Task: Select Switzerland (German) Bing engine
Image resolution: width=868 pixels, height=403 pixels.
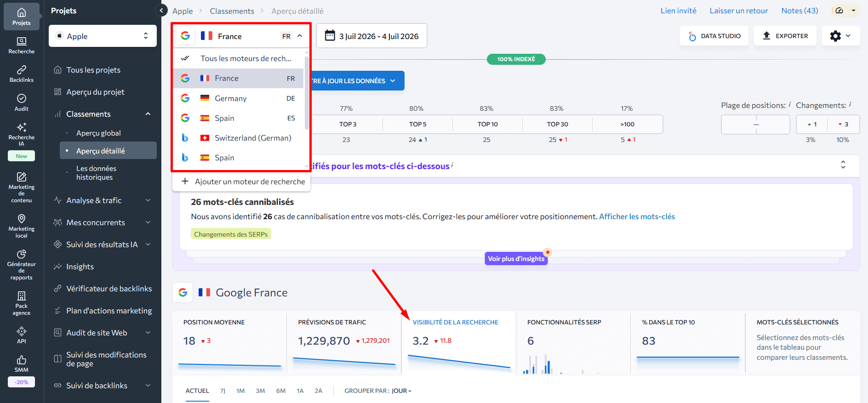Action: (238, 138)
